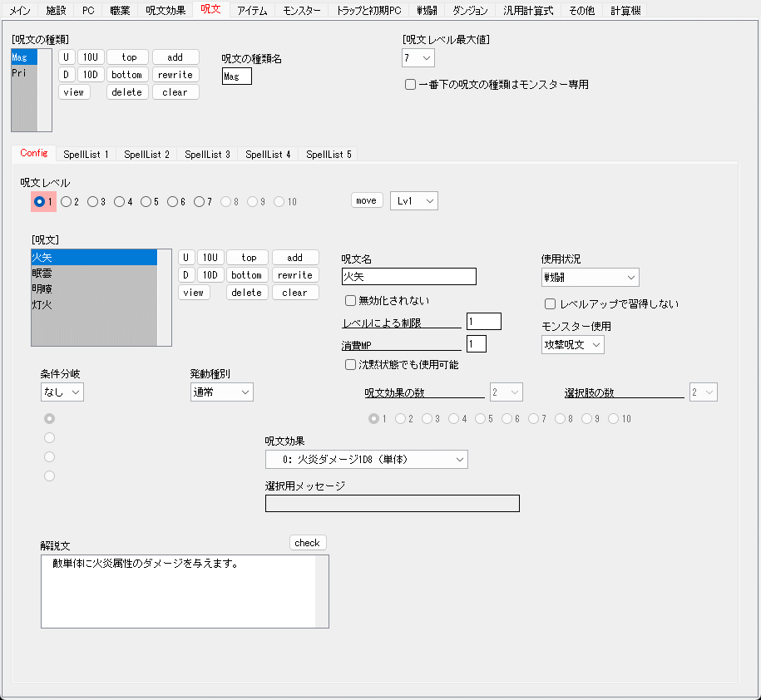Click rewrite button beside spell list
Screen dimensions: 761x700
click(295, 275)
